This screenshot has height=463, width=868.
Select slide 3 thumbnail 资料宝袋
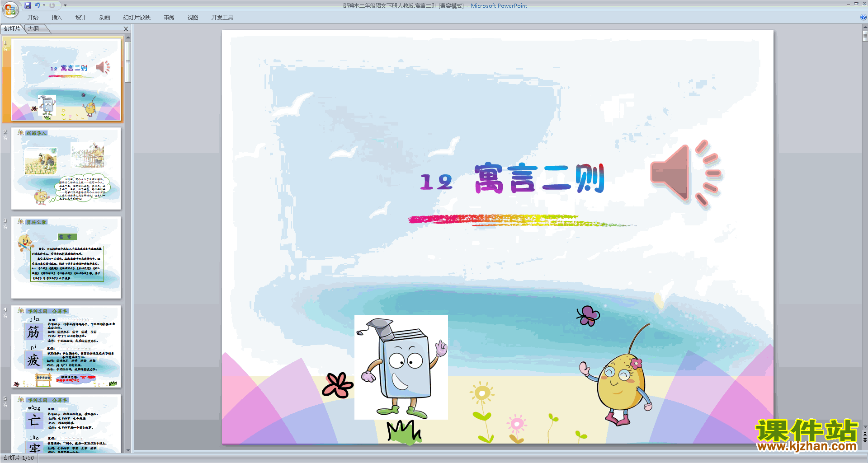click(66, 257)
